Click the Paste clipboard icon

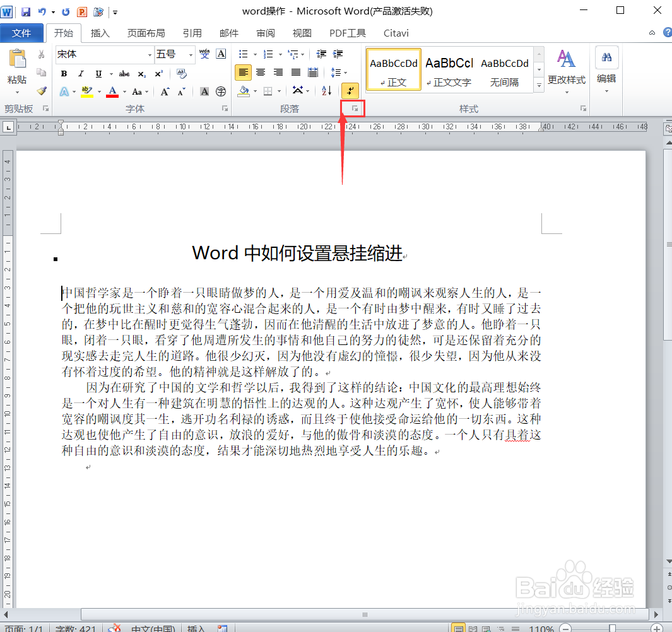coord(17,59)
